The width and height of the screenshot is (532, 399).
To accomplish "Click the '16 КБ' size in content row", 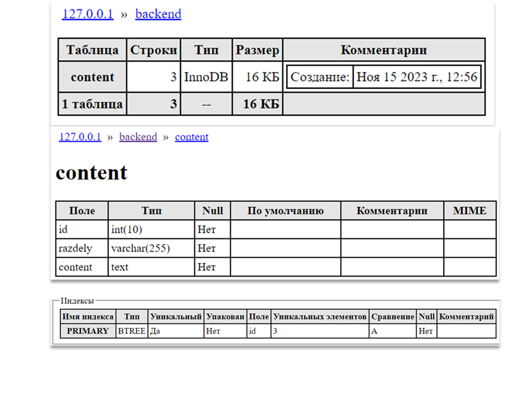I will [x=258, y=77].
